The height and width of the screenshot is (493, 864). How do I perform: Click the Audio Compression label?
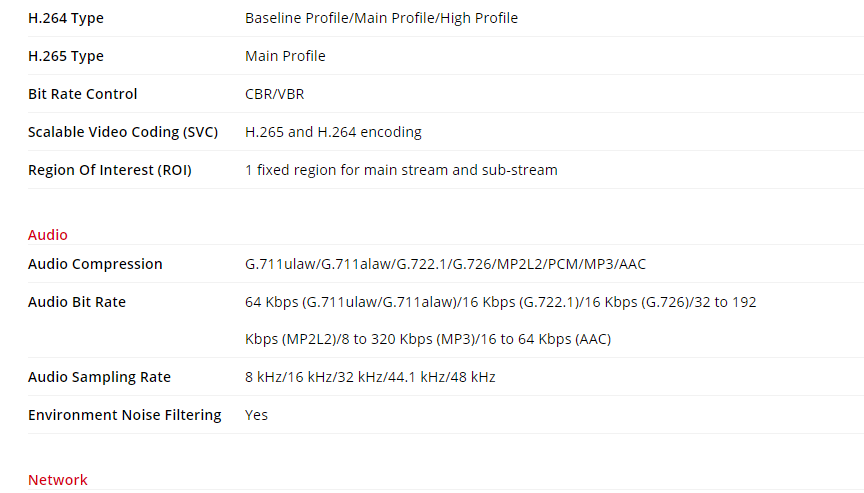pyautogui.click(x=95, y=264)
